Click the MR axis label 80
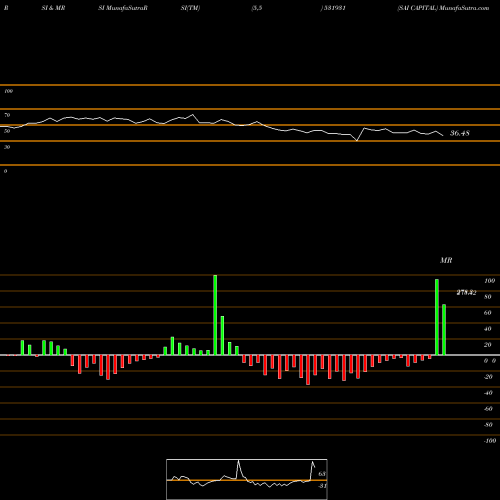 (488, 297)
